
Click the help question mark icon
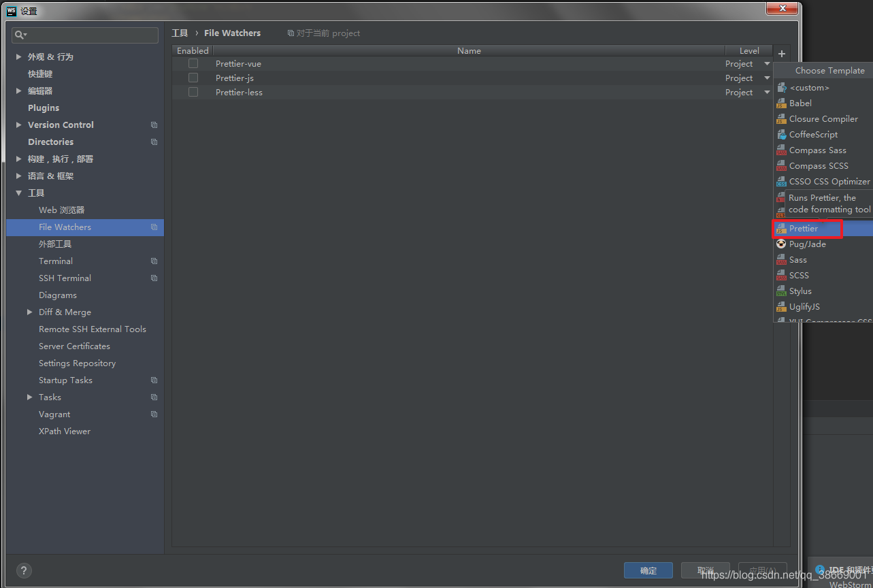click(23, 570)
